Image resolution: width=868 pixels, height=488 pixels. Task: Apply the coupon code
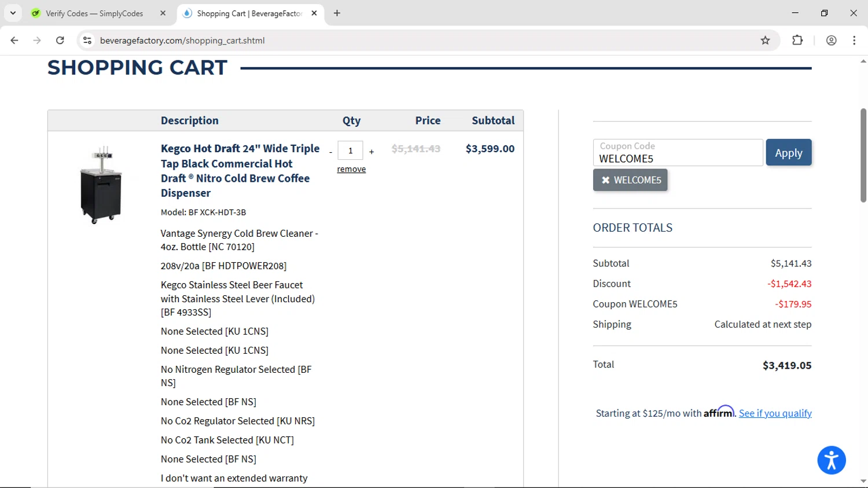[788, 153]
